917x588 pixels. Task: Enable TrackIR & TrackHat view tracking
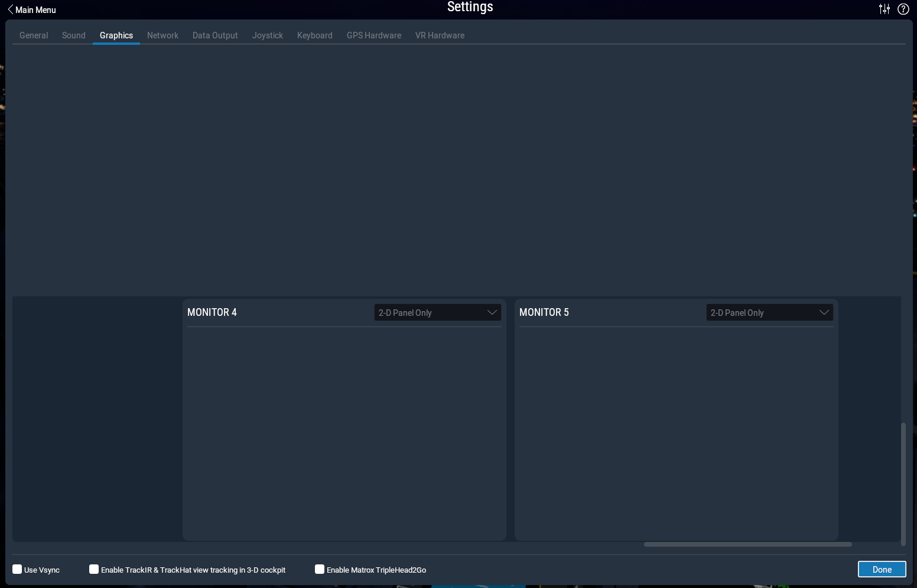(94, 569)
